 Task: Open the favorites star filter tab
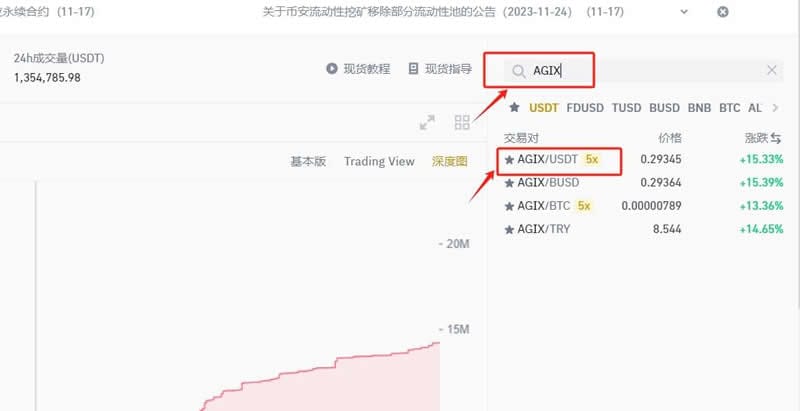(x=514, y=108)
